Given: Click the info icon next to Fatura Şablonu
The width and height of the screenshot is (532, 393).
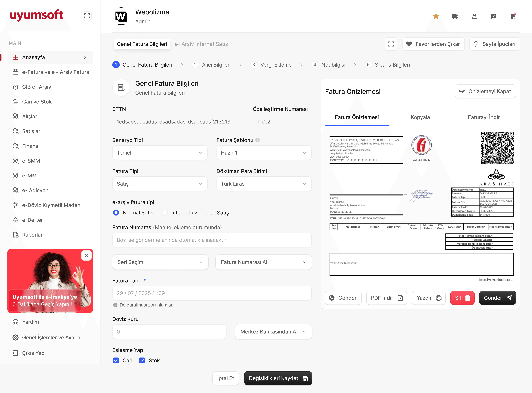Looking at the screenshot, I should coord(257,140).
